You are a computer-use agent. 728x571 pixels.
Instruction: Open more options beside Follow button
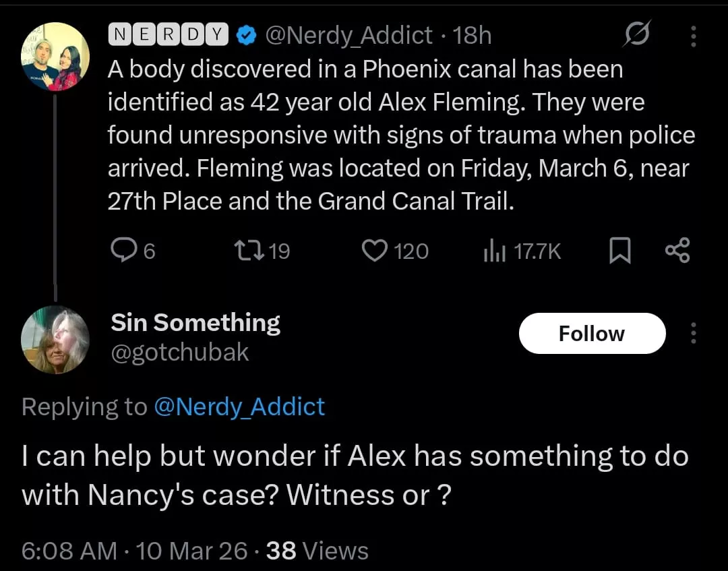(x=694, y=333)
